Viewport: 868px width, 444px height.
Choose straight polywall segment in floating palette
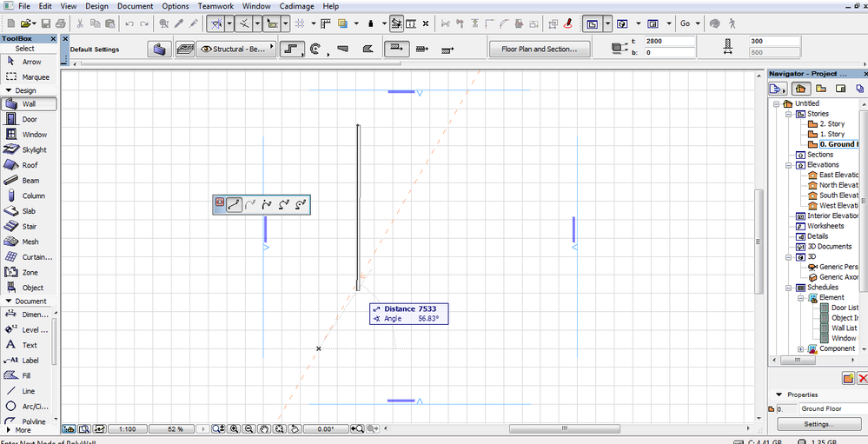pos(234,205)
